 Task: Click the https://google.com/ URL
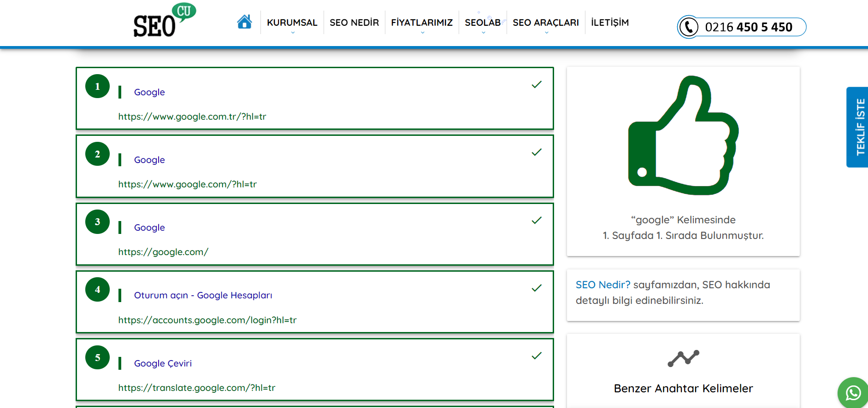(163, 252)
